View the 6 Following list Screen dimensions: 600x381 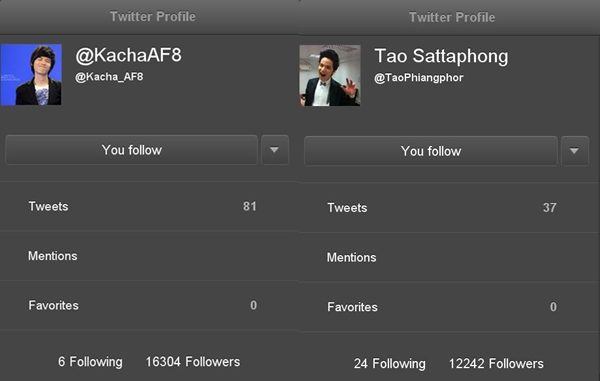90,362
